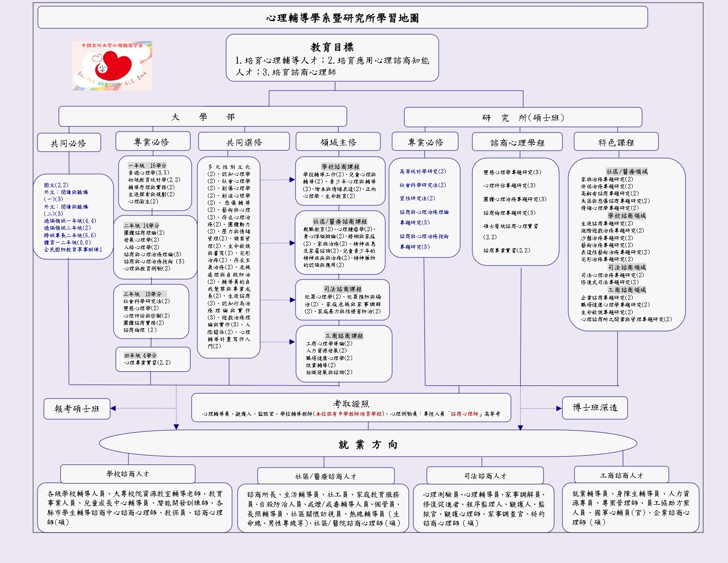Click 專業必修 heading under 研究所
Image resolution: width=728 pixels, height=563 pixels.
pos(425,142)
